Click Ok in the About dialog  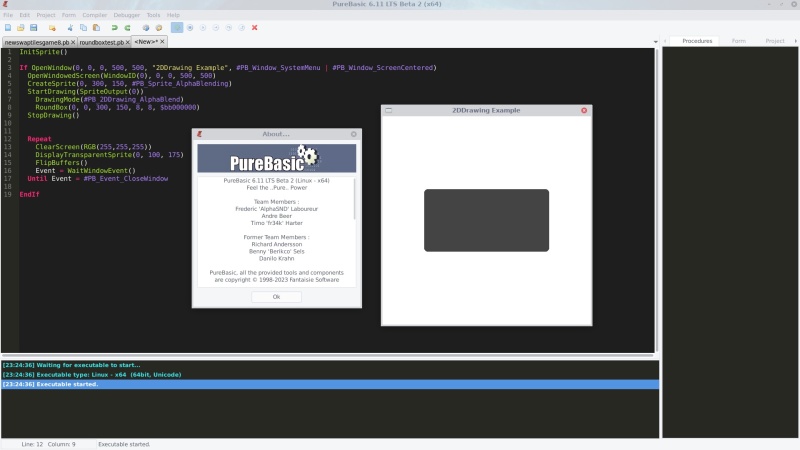[276, 297]
